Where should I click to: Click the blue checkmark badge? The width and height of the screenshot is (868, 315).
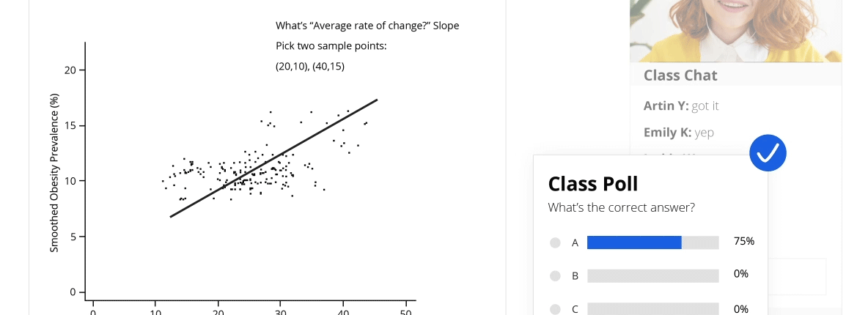coord(768,152)
